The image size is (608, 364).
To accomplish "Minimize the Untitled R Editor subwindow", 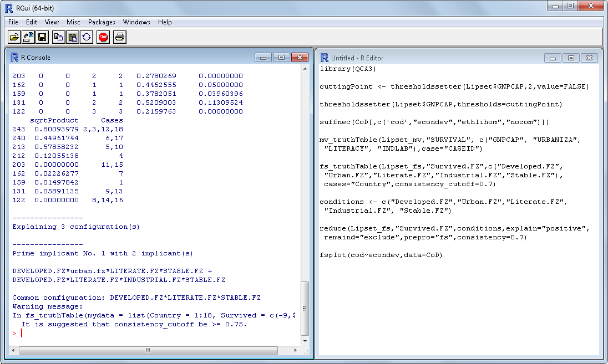I will [553, 58].
